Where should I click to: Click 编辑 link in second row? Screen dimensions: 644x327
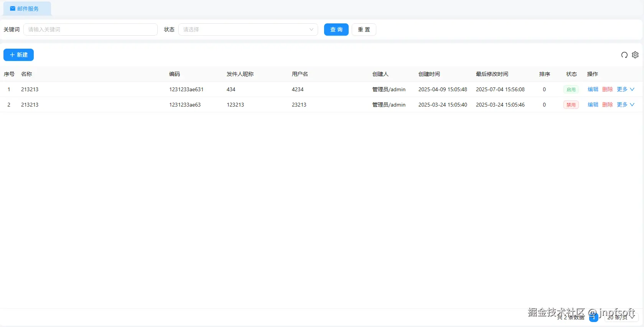pyautogui.click(x=593, y=105)
